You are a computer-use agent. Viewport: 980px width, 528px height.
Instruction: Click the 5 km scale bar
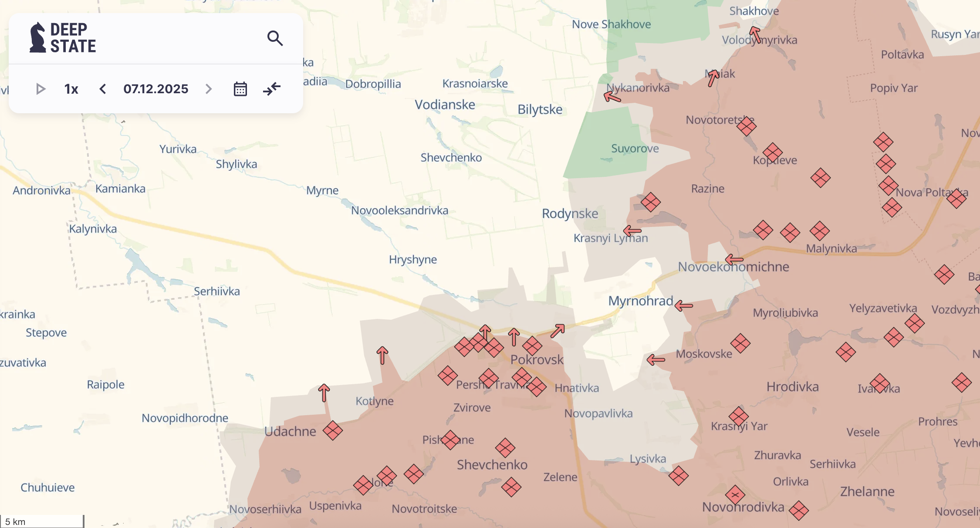coord(42,521)
